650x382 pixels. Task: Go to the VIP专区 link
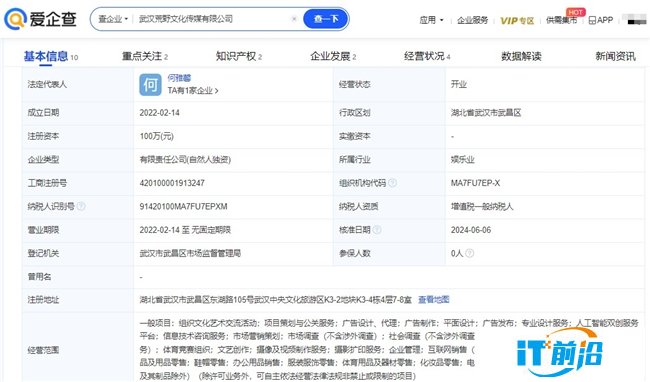pyautogui.click(x=517, y=20)
